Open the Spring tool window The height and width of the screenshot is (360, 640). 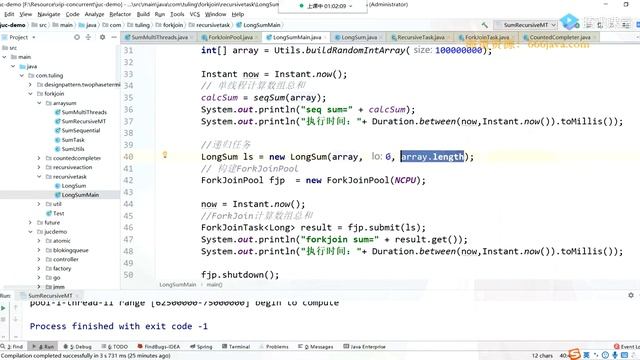click(201, 347)
